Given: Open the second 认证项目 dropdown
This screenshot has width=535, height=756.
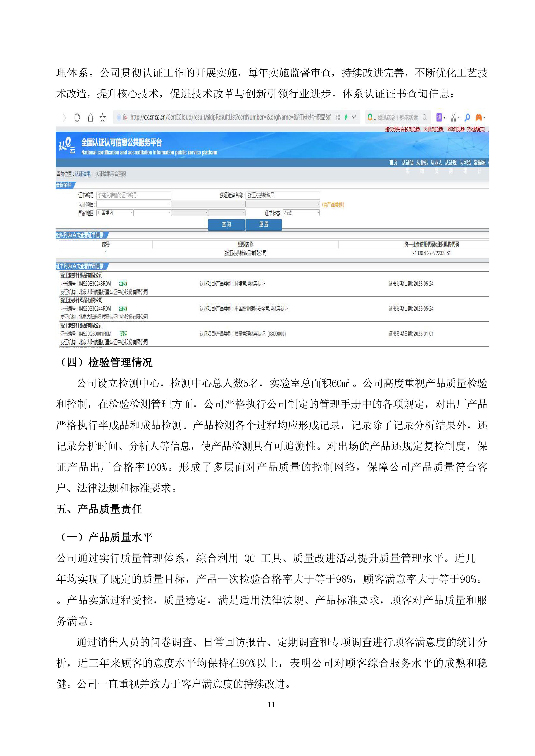Looking at the screenshot, I should pos(208,204).
